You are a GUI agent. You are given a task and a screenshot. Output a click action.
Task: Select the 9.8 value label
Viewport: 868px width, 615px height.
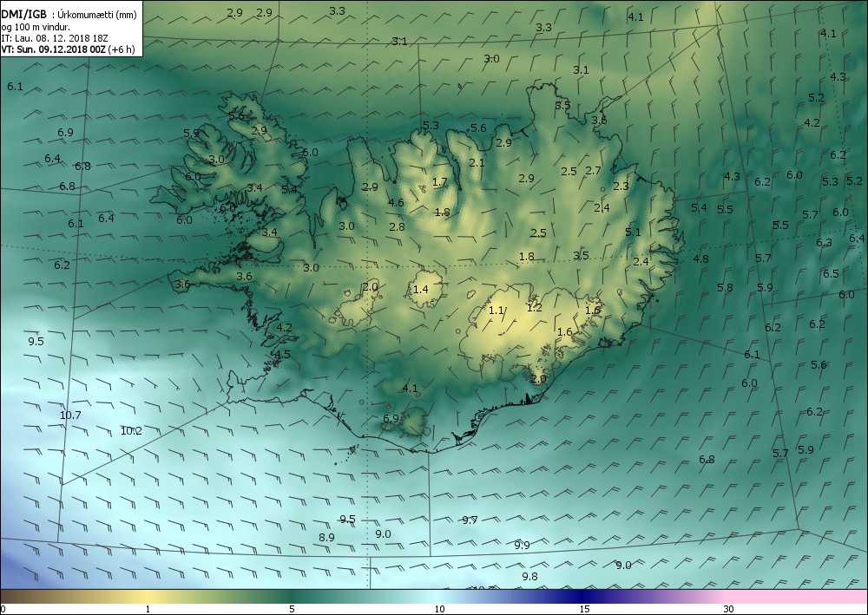pyautogui.click(x=529, y=576)
